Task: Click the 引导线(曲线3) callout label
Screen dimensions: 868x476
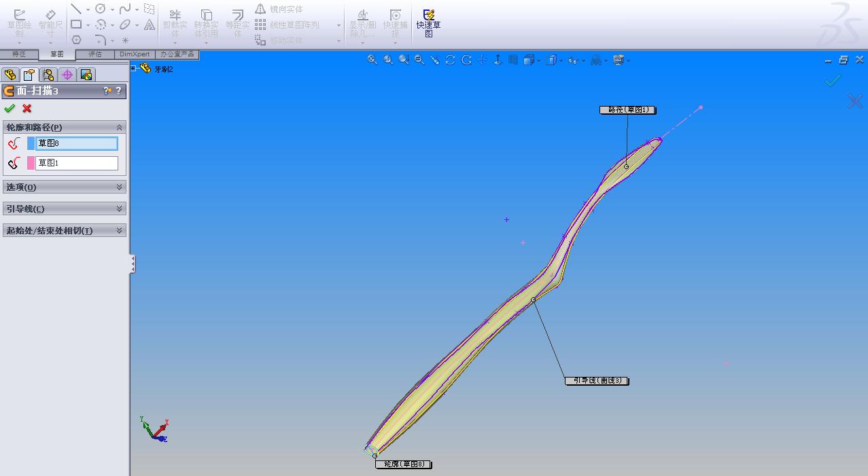Action: [597, 381]
